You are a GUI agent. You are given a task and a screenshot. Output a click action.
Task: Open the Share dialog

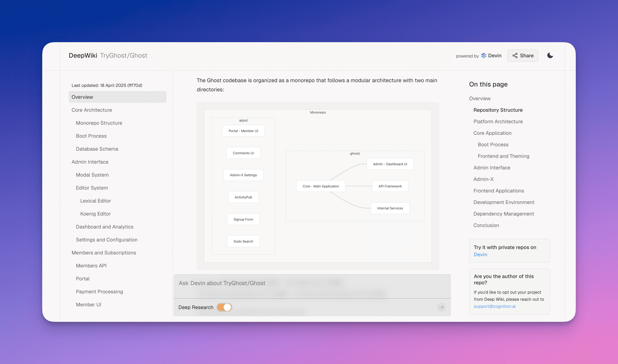(x=523, y=56)
